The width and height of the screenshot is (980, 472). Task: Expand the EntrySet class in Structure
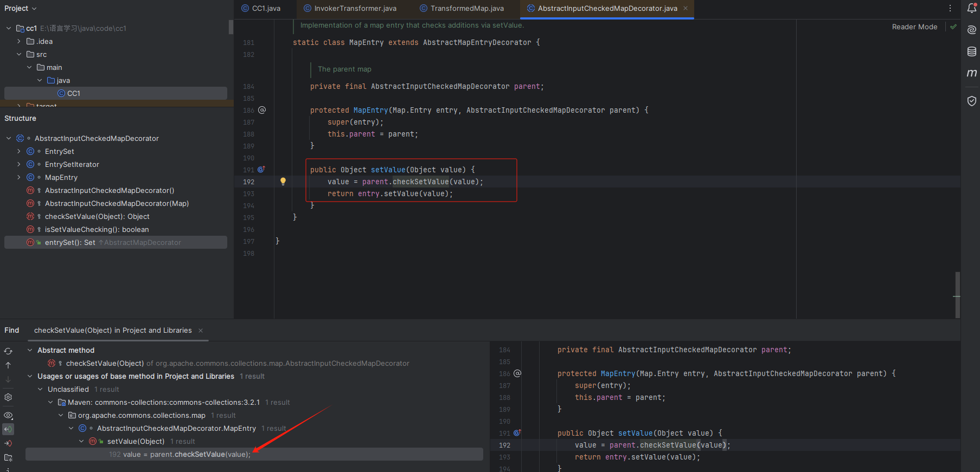click(x=19, y=151)
